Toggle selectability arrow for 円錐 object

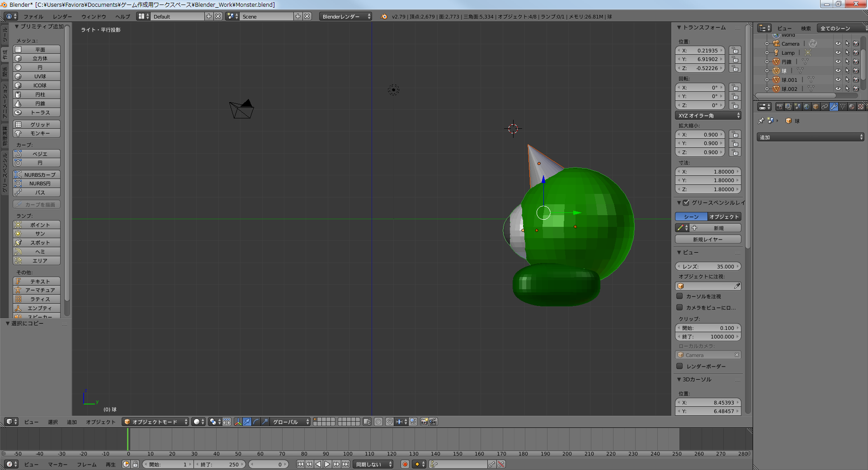click(x=847, y=62)
